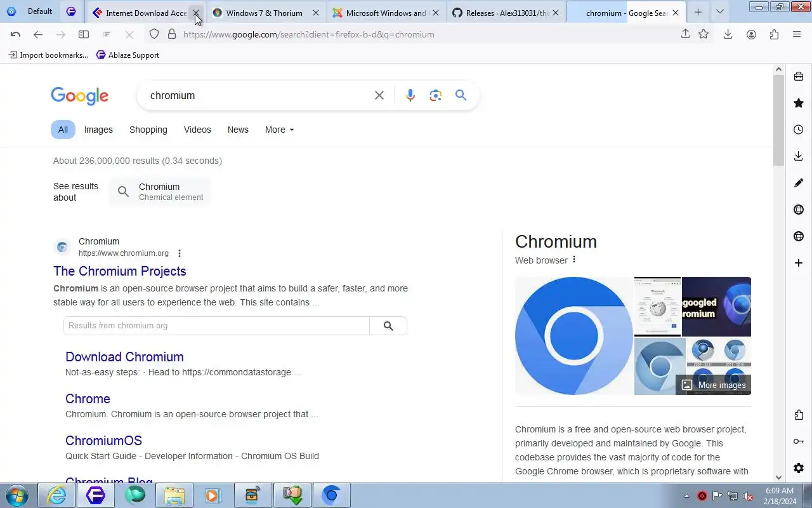Click More images button
Image resolution: width=812 pixels, height=508 pixels.
click(714, 385)
